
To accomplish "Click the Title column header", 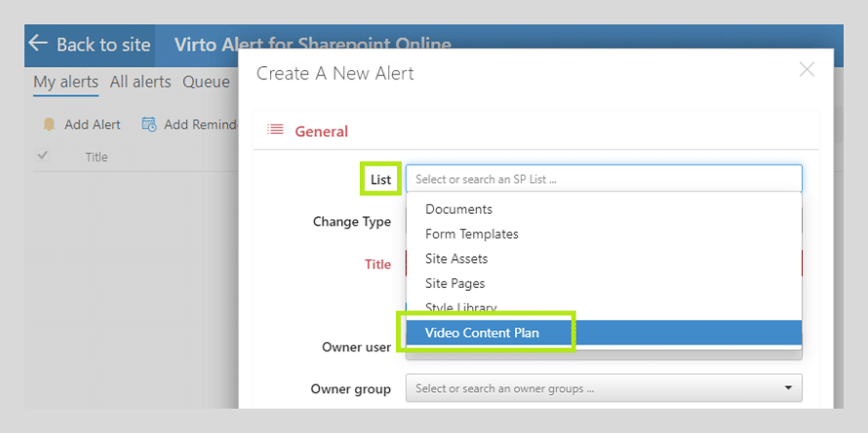I will point(97,157).
